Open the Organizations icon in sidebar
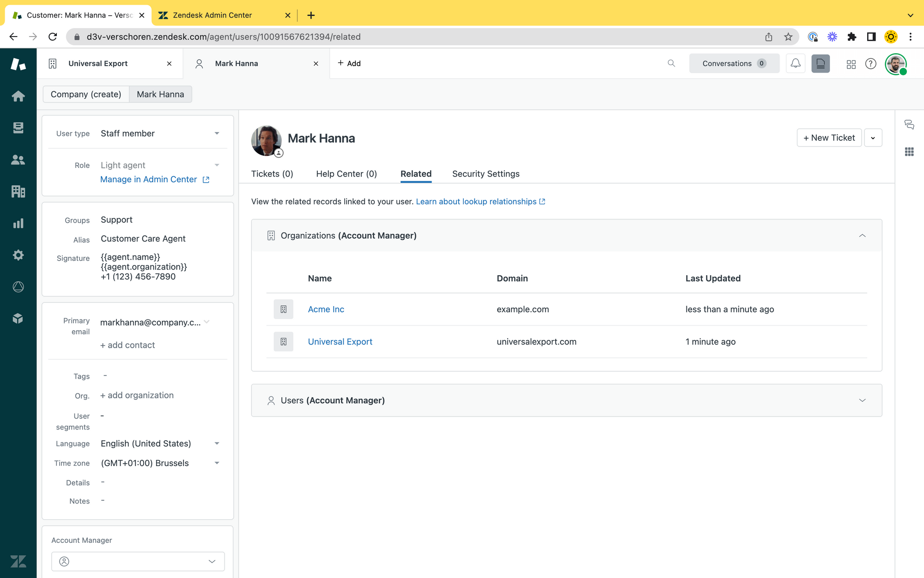This screenshot has height=578, width=924. (x=18, y=191)
